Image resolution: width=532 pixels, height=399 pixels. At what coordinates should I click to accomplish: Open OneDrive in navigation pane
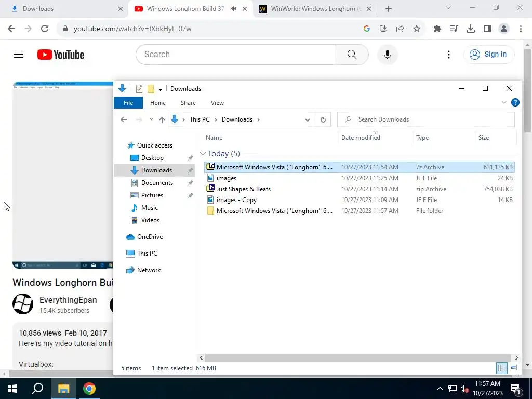(150, 237)
